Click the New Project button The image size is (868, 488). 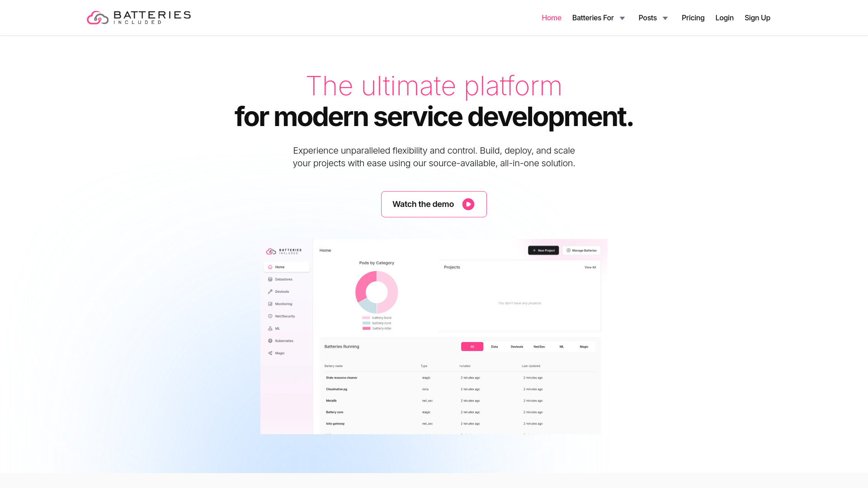[x=543, y=250]
